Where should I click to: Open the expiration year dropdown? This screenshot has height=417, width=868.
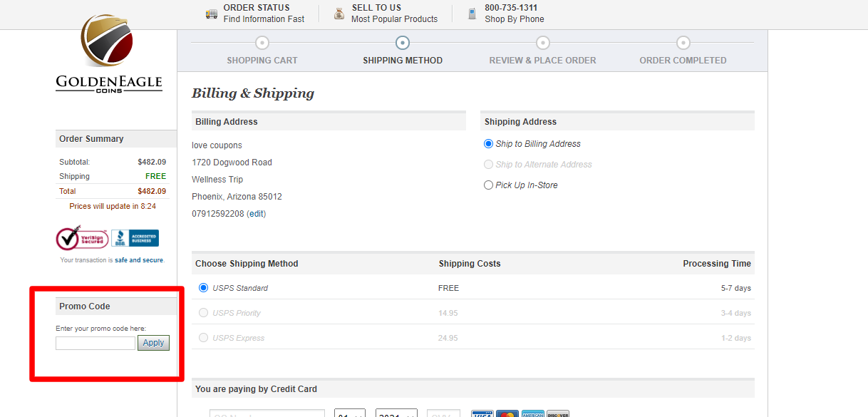point(396,414)
